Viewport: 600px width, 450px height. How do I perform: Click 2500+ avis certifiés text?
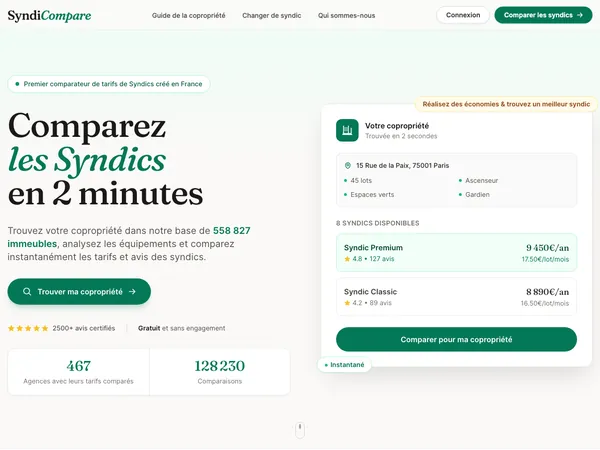click(83, 328)
